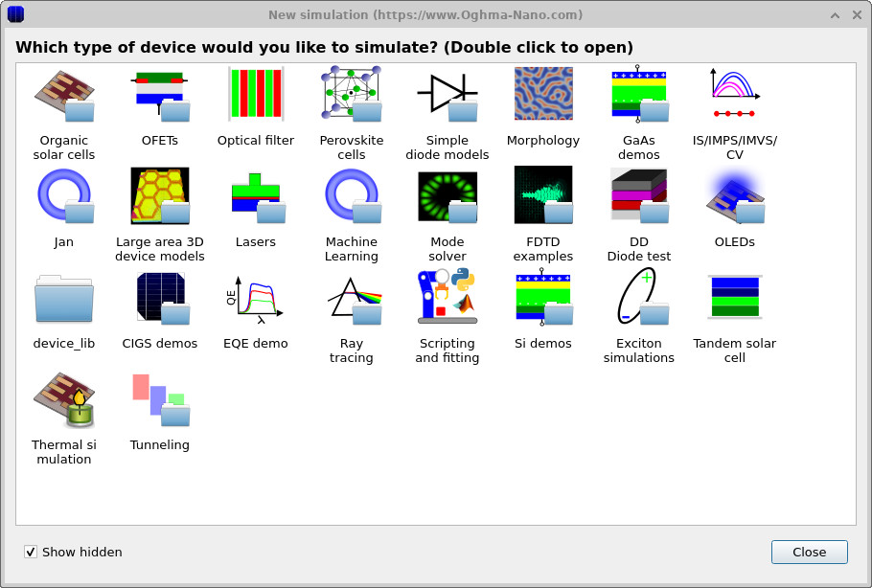This screenshot has width=872, height=588.
Task: Open the FDTD examples
Action: pos(543,195)
